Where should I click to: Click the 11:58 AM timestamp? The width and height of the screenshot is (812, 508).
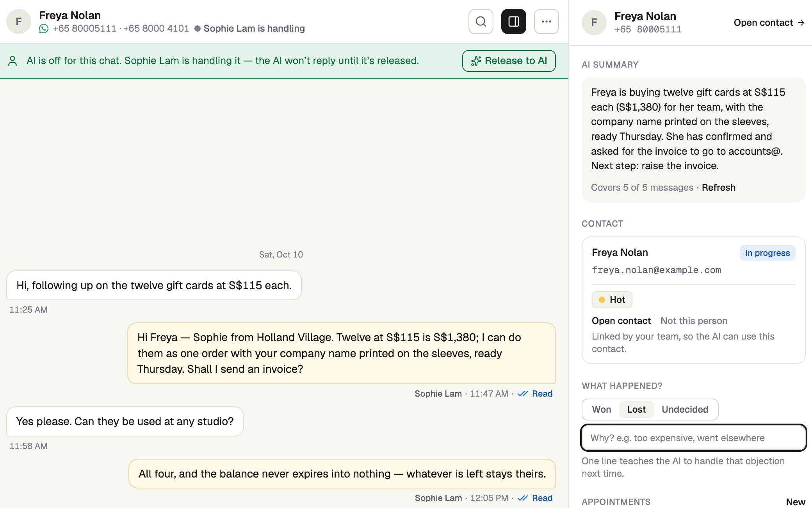coord(28,446)
